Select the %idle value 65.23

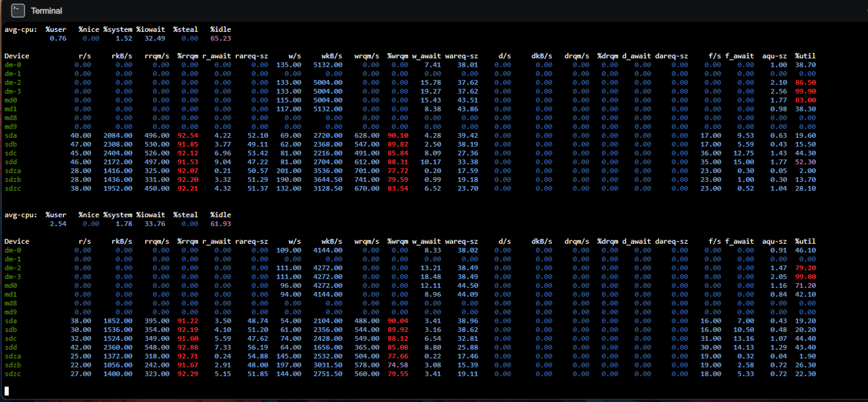pos(221,39)
